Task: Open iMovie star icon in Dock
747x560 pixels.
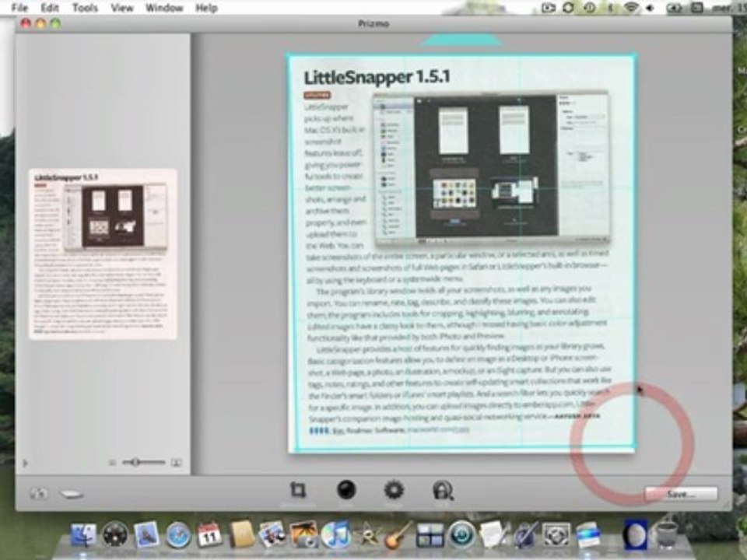Action: point(367,535)
